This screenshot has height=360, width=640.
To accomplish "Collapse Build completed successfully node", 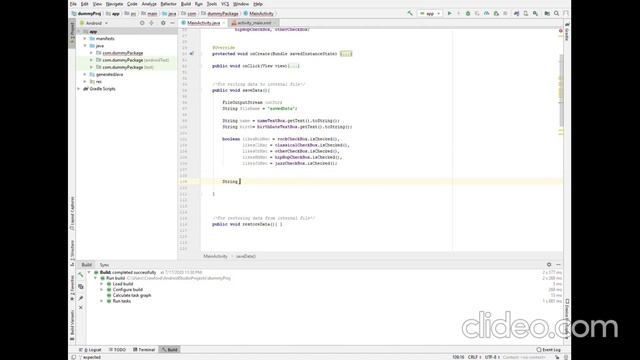I will click(89, 272).
